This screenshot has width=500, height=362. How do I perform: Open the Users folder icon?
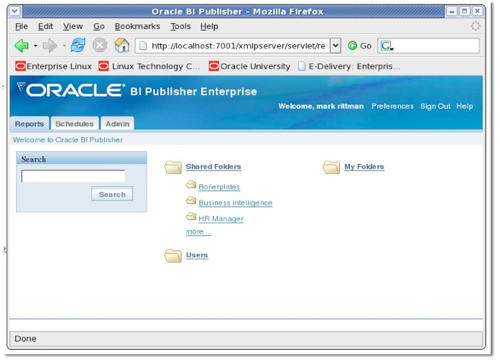[x=173, y=255]
